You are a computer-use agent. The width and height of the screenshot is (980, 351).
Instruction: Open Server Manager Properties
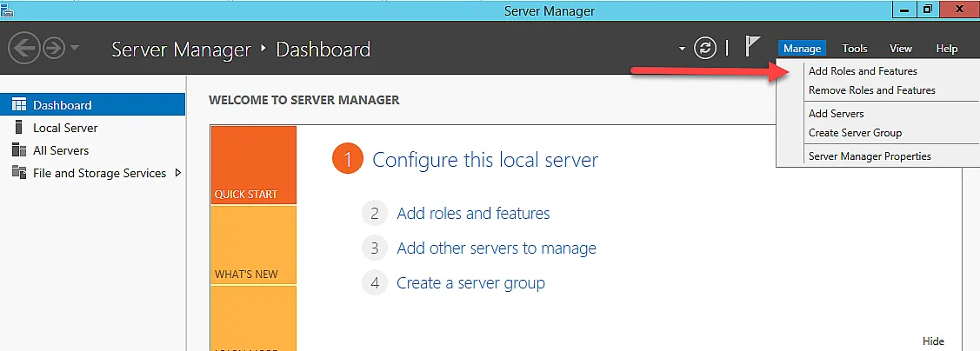click(870, 156)
